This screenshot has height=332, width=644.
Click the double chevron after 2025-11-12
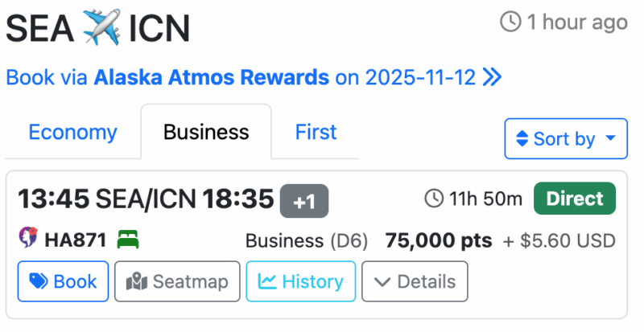click(x=493, y=76)
